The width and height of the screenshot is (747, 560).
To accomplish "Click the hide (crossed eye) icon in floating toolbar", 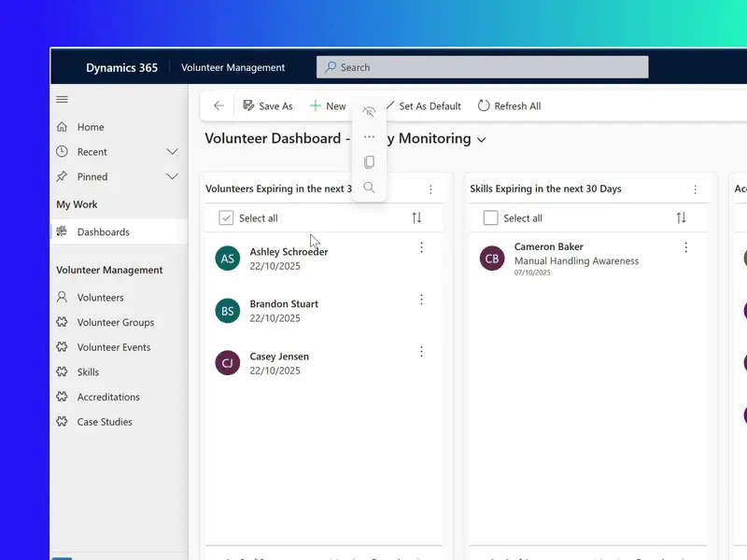I will (x=369, y=112).
